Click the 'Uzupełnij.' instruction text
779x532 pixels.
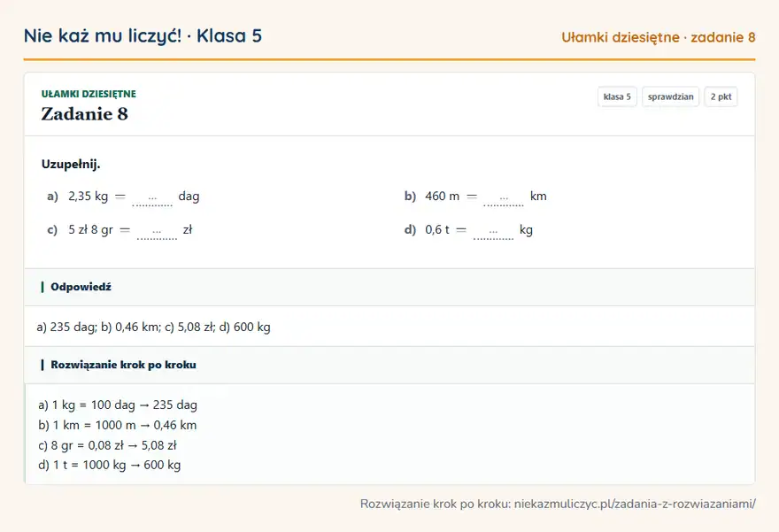[71, 165]
